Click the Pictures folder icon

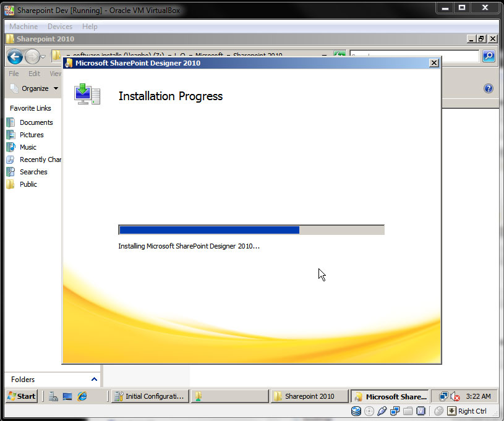pos(11,135)
